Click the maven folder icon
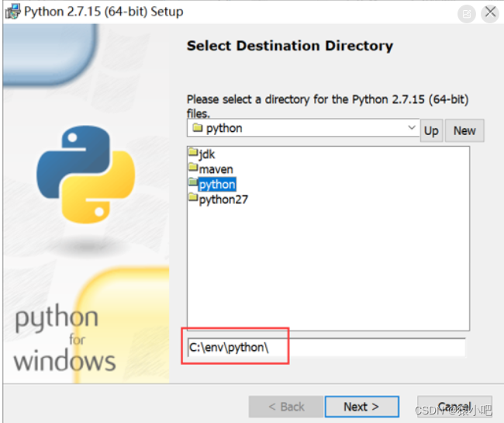This screenshot has height=423, width=504. pyautogui.click(x=193, y=168)
